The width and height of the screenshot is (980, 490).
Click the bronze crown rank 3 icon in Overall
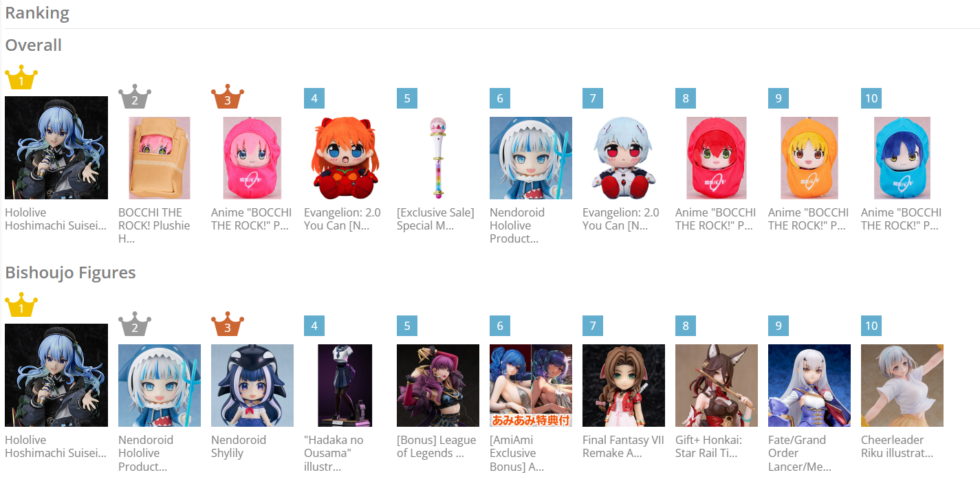228,98
